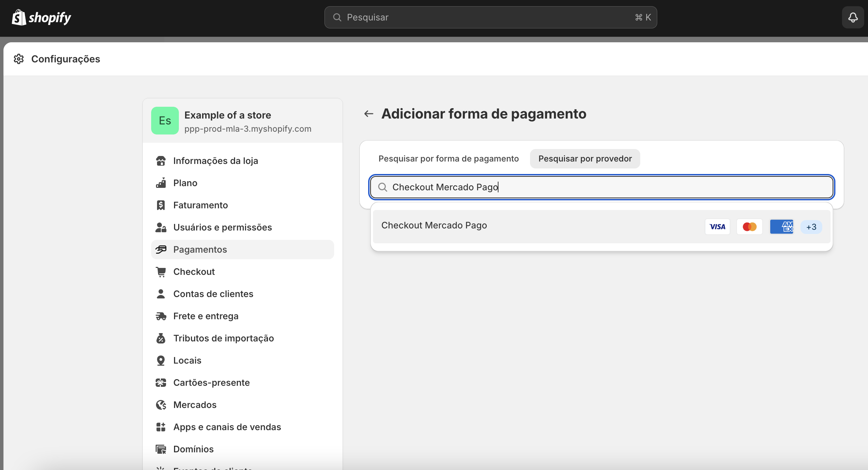
Task: Click the Frete e entrega truck icon
Action: coord(161,316)
